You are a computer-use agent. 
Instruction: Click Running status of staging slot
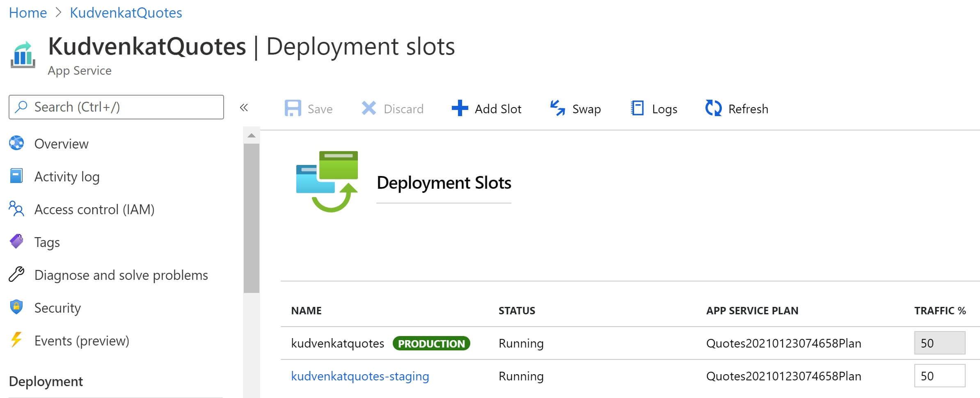pyautogui.click(x=521, y=376)
